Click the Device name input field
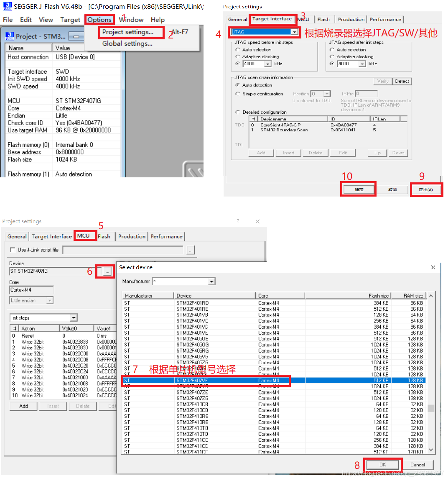 pyautogui.click(x=52, y=271)
